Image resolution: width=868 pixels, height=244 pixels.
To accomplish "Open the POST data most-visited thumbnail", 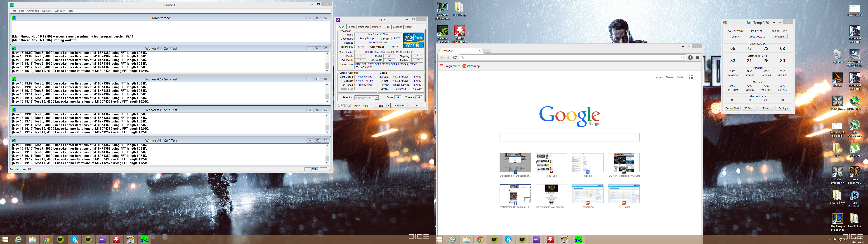I will click(624, 196).
